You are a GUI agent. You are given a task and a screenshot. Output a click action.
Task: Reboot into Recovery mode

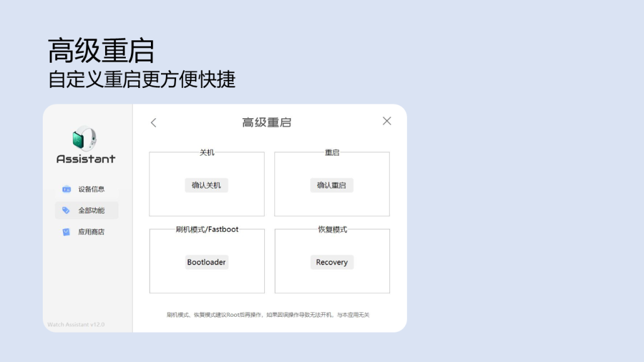332,262
